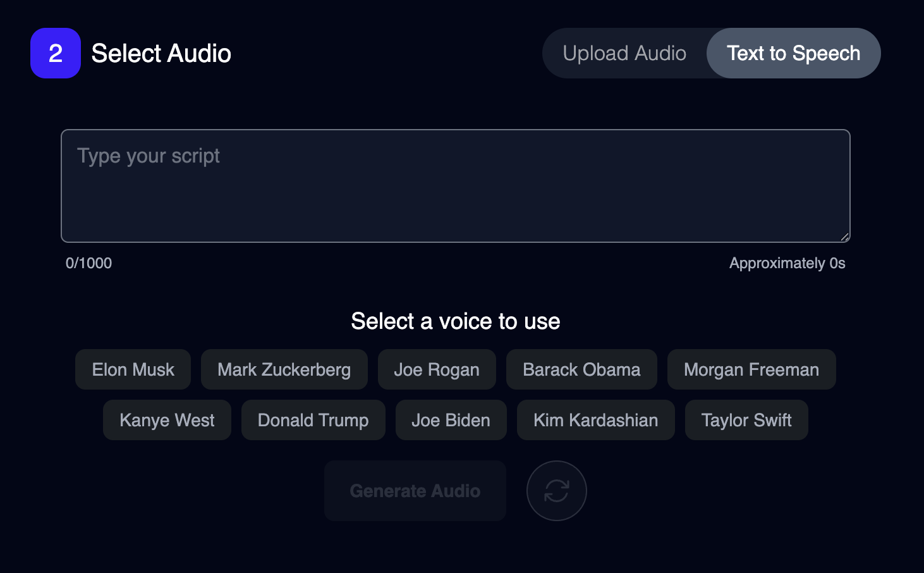Click the Generate Audio button
Screen dimensions: 924x573
pyautogui.click(x=415, y=491)
